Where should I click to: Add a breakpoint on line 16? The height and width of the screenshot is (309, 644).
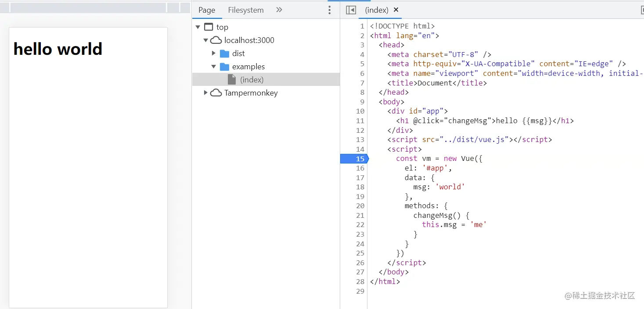click(x=360, y=168)
